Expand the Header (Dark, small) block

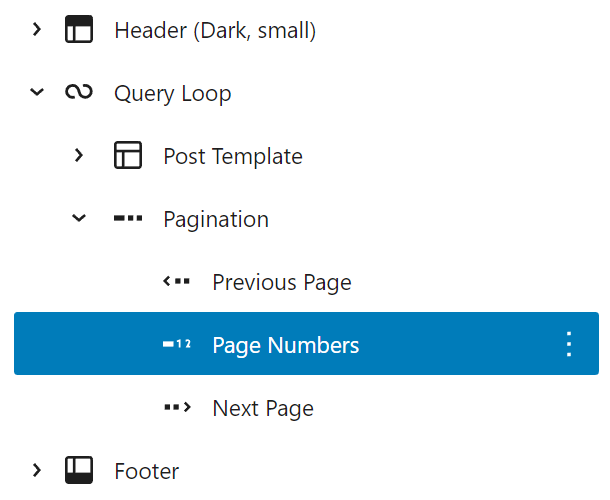pos(37,31)
